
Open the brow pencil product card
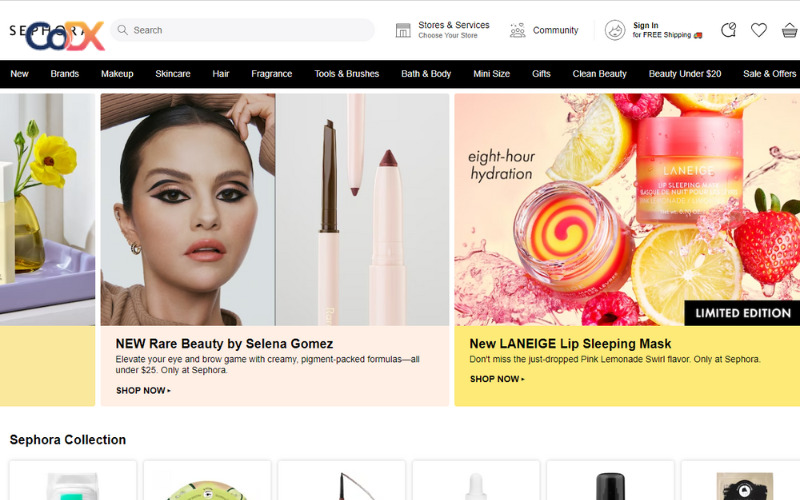pos(341,480)
